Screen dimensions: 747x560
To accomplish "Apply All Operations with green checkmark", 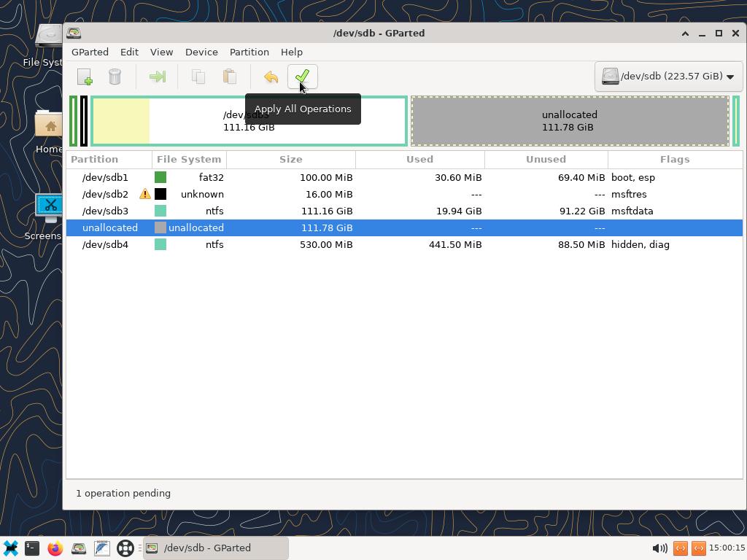I will (302, 77).
